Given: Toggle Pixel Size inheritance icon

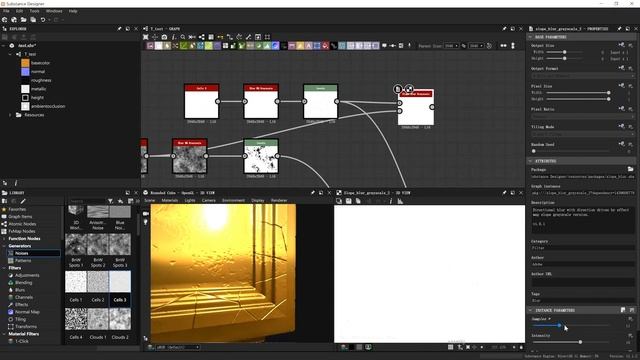Looking at the screenshot, I should (x=621, y=85).
